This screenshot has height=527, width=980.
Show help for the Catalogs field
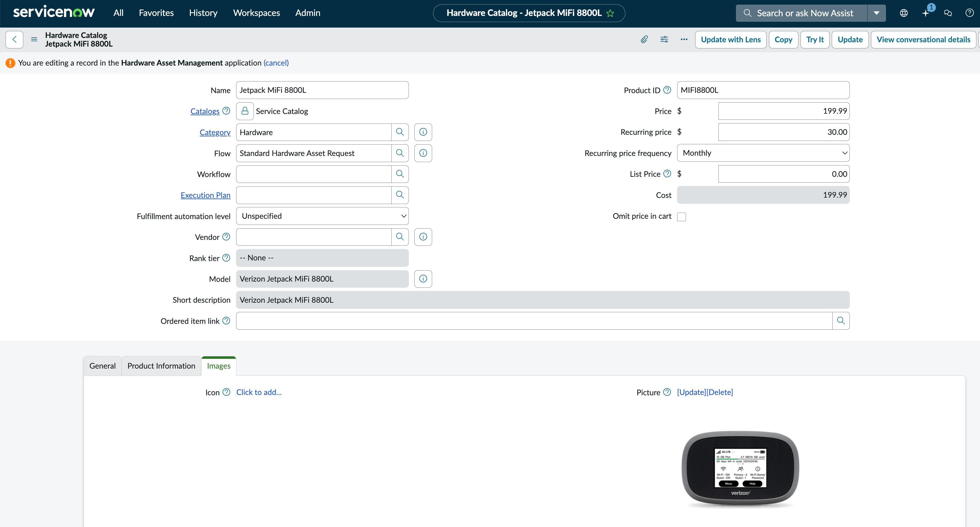(226, 111)
